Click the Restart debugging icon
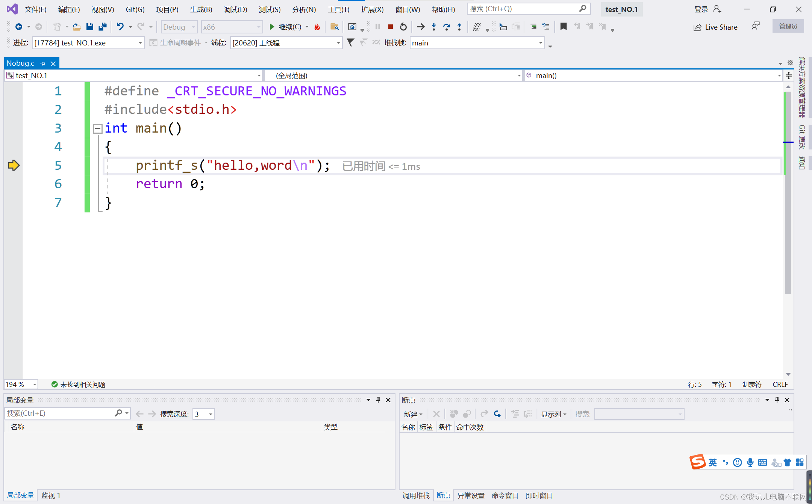Screen dimensions: 812x504 coord(403,27)
